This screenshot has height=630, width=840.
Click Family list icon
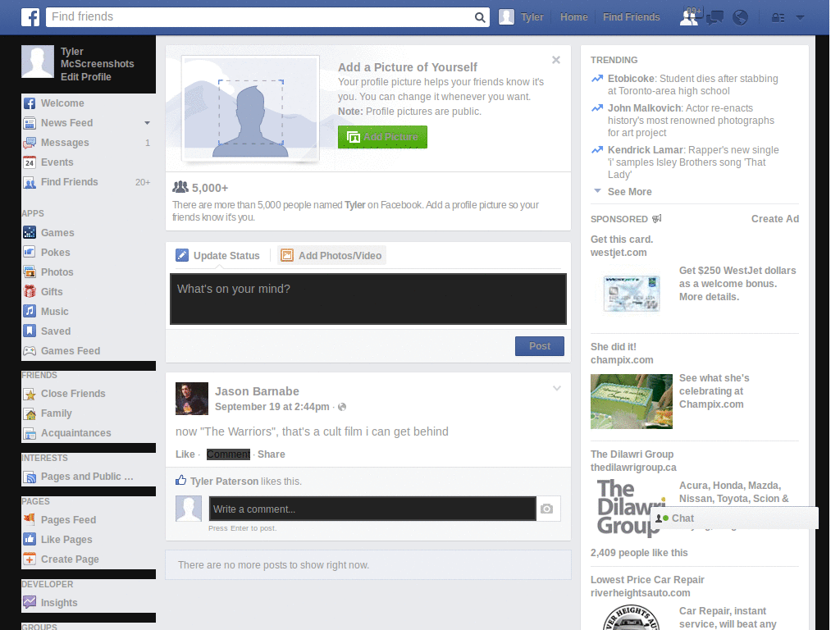click(x=30, y=413)
